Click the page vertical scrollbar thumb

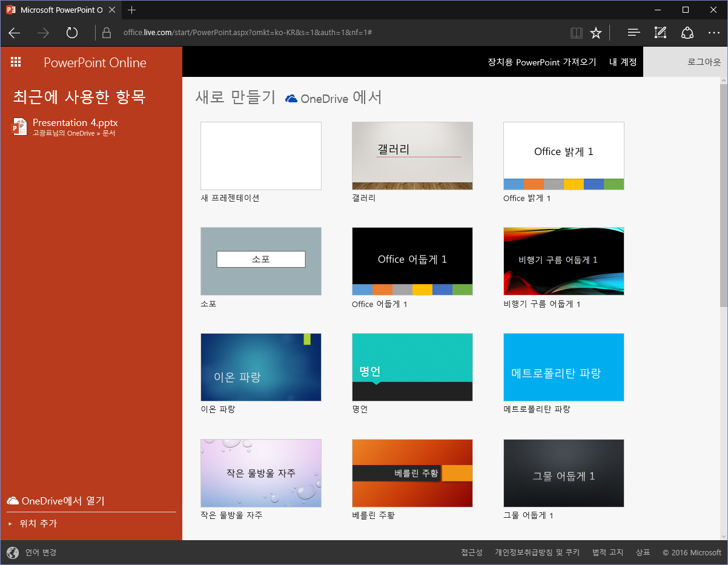[x=723, y=196]
